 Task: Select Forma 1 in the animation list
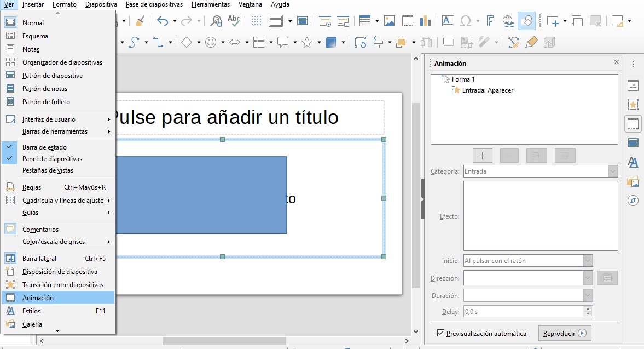(x=463, y=79)
